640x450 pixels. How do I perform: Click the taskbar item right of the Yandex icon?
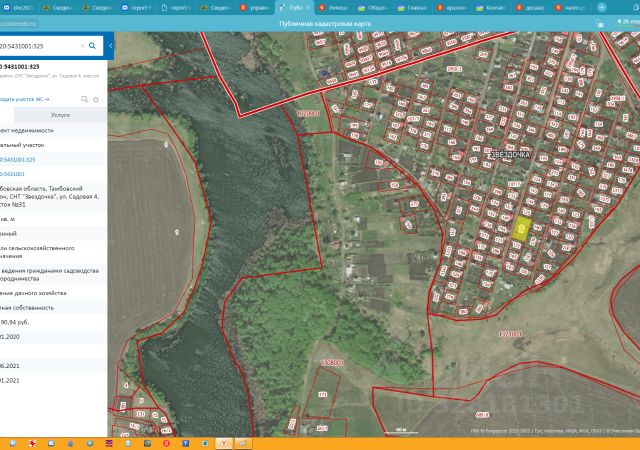pos(242,443)
